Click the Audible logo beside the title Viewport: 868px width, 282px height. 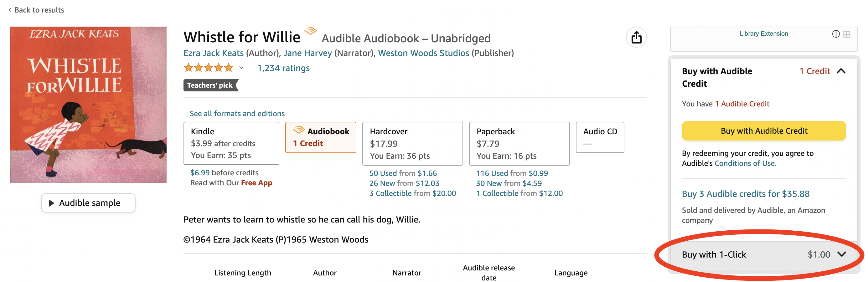point(310,31)
